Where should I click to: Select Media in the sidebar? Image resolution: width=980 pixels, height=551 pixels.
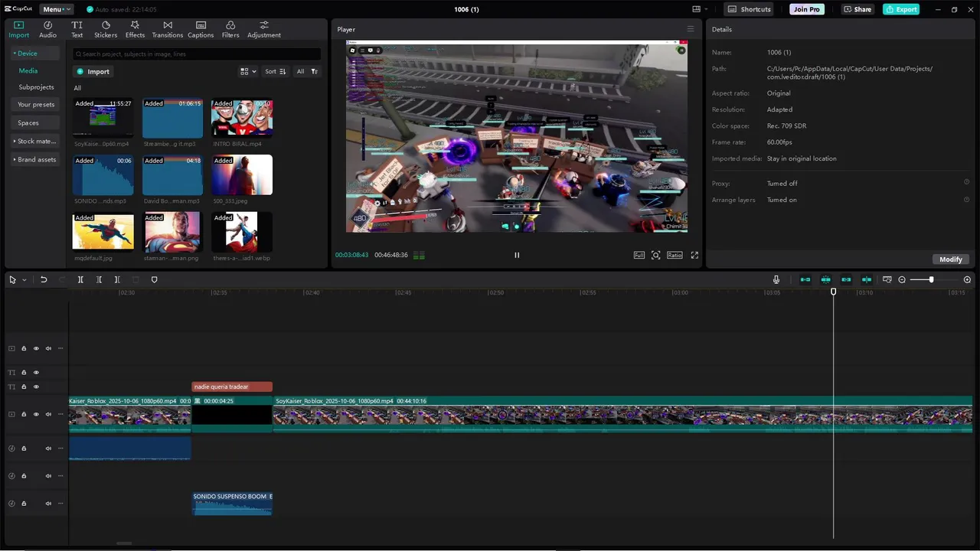tap(28, 70)
